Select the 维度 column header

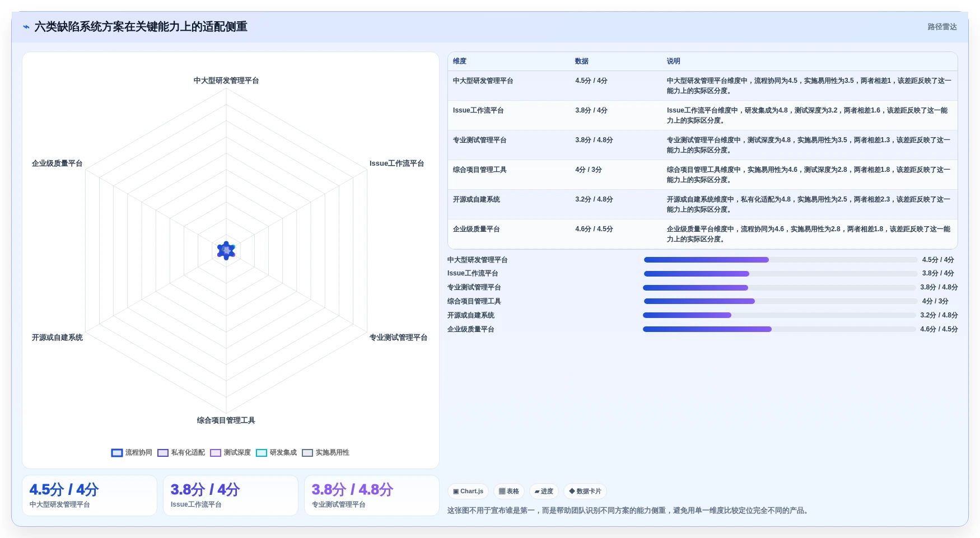coord(460,61)
